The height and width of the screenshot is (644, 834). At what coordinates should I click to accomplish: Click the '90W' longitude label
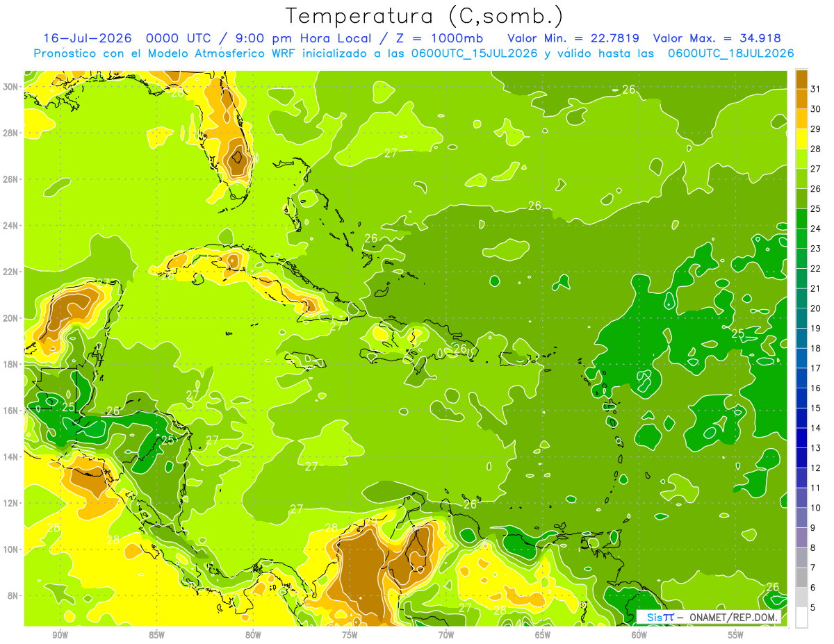(x=60, y=635)
